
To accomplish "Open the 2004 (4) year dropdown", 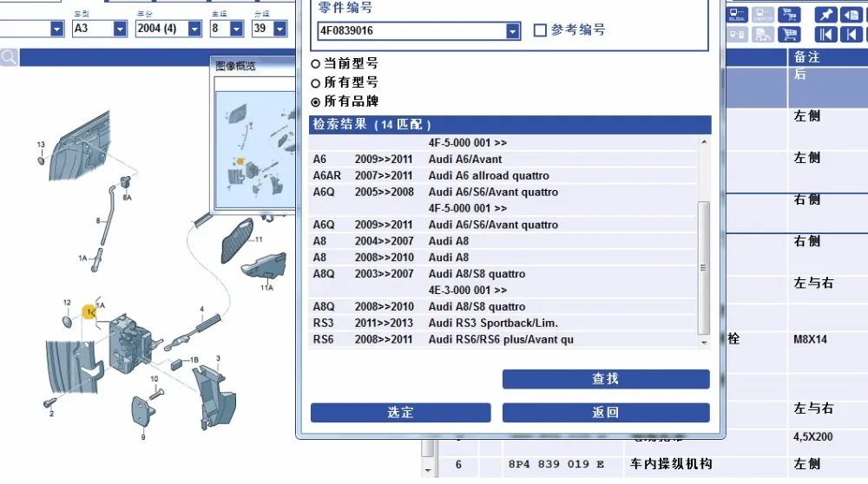I will pos(194,29).
